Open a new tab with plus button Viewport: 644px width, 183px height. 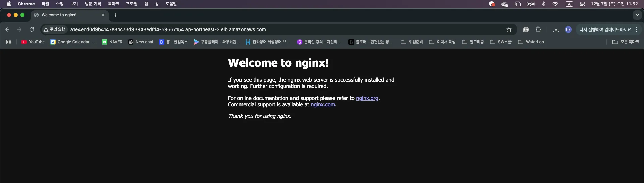click(115, 15)
